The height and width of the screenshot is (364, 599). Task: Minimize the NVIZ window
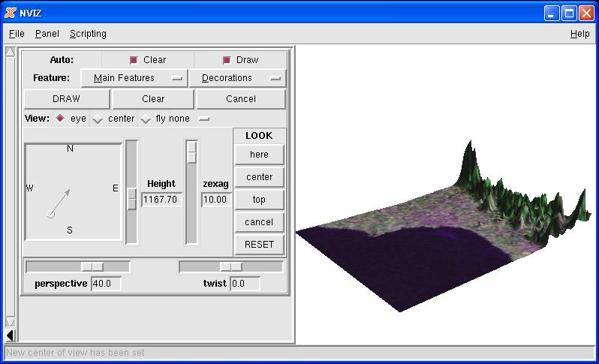tap(552, 14)
